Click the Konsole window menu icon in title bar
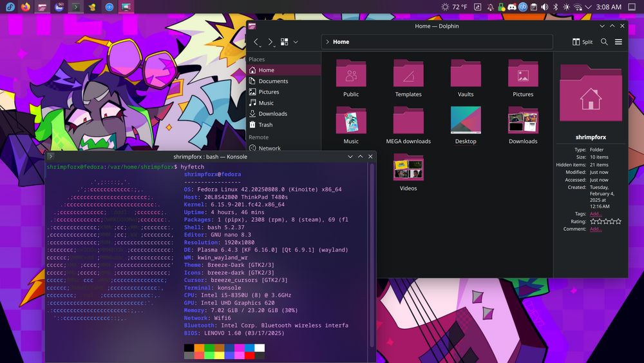644x363 pixels. [50, 157]
